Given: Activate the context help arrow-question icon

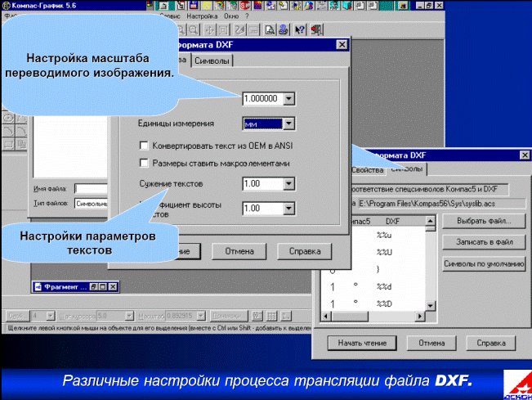Looking at the screenshot, I should click(x=299, y=30).
